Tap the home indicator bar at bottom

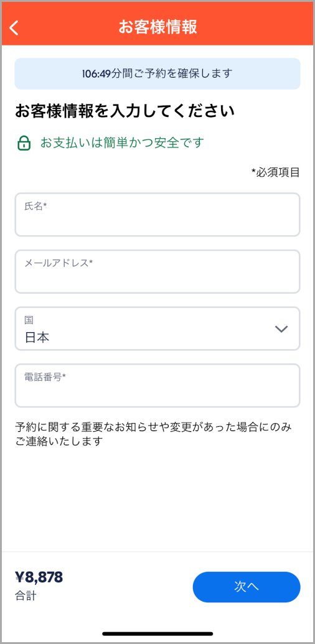[157, 633]
